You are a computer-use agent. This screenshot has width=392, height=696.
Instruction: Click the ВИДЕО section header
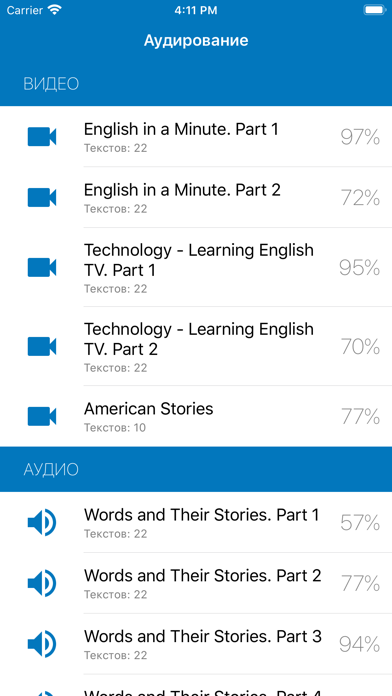[x=51, y=84]
